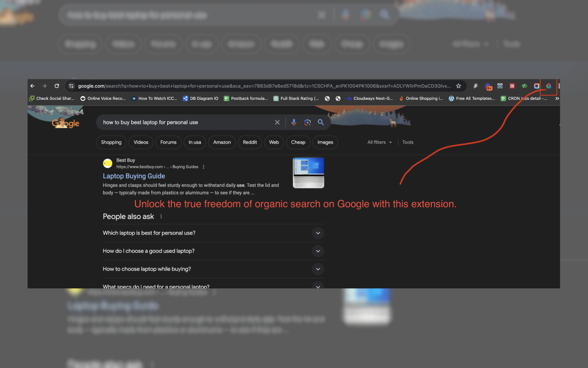Click the browser forward arrow

click(x=45, y=86)
